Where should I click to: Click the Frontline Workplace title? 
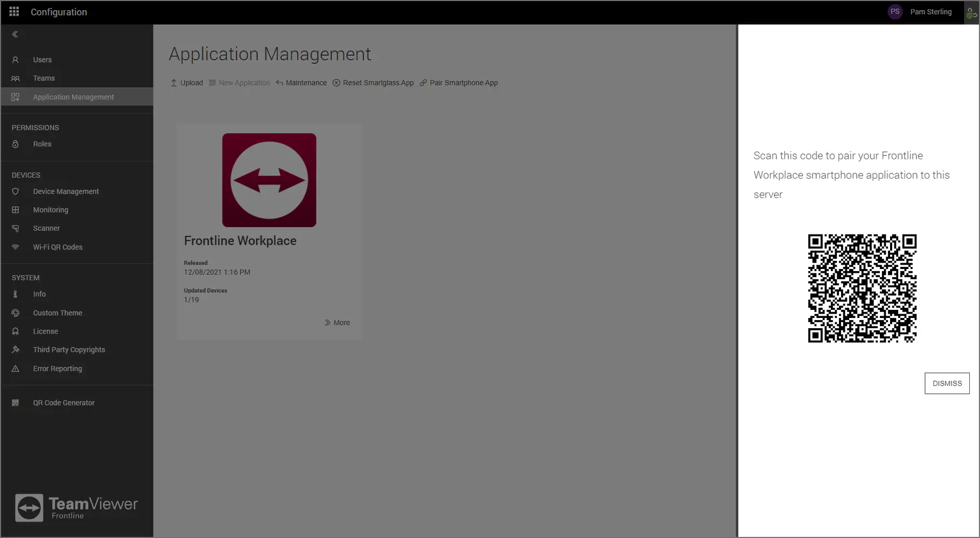(240, 241)
